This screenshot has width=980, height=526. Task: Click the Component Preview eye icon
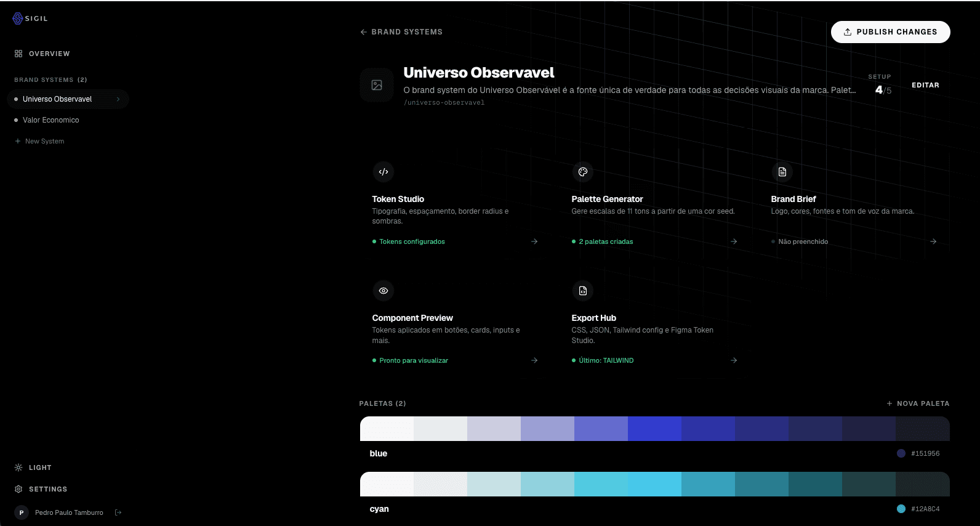[384, 291]
